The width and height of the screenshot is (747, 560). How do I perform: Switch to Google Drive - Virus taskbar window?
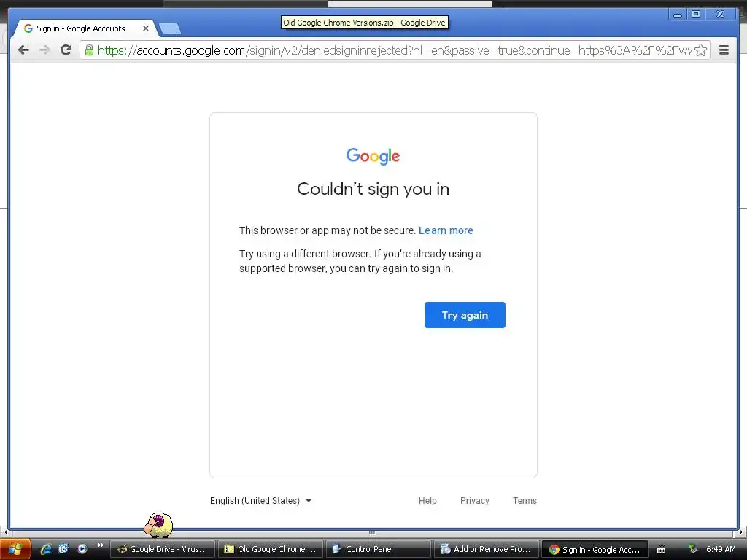(163, 549)
